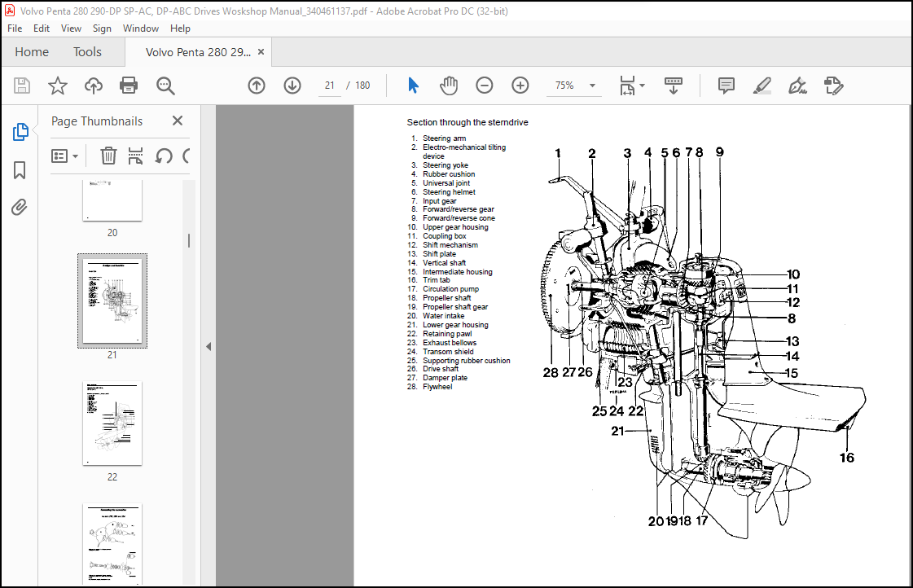Screen dimensions: 913x588
Task: Choose the Selection arrow tool
Action: click(414, 86)
